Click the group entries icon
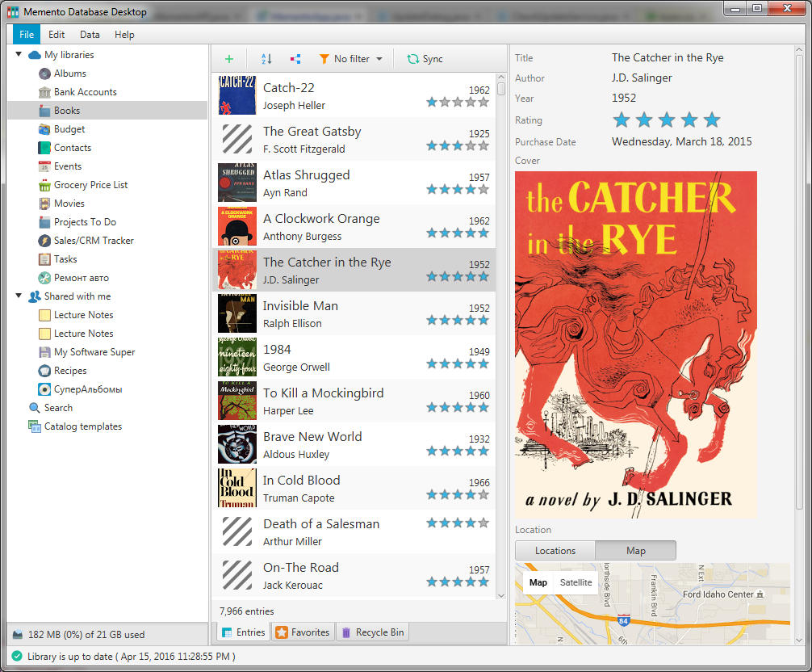812x672 pixels. click(295, 59)
